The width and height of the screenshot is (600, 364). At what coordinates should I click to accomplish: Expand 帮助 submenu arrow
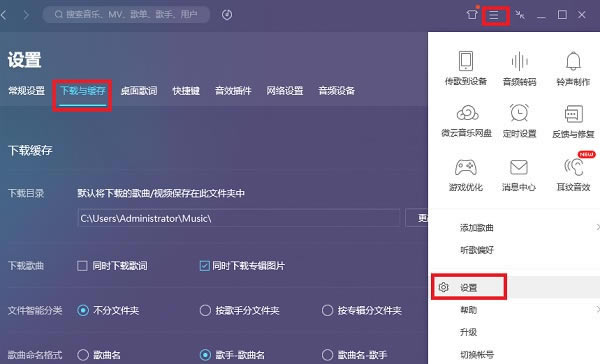pos(597,309)
